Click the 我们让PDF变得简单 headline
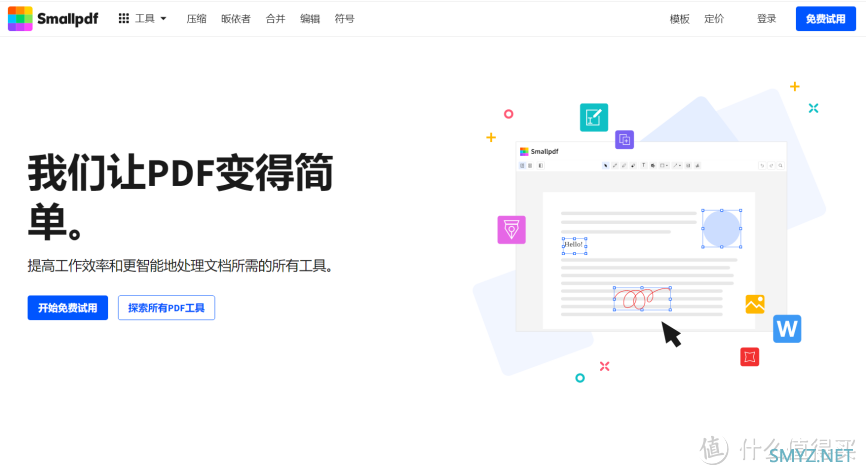Viewport: 866px width, 475px height. click(181, 197)
